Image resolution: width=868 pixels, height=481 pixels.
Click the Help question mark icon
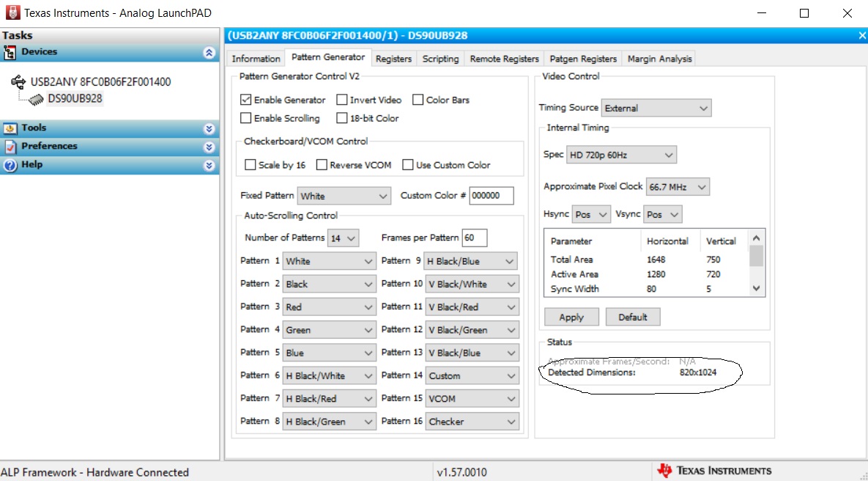(x=10, y=165)
